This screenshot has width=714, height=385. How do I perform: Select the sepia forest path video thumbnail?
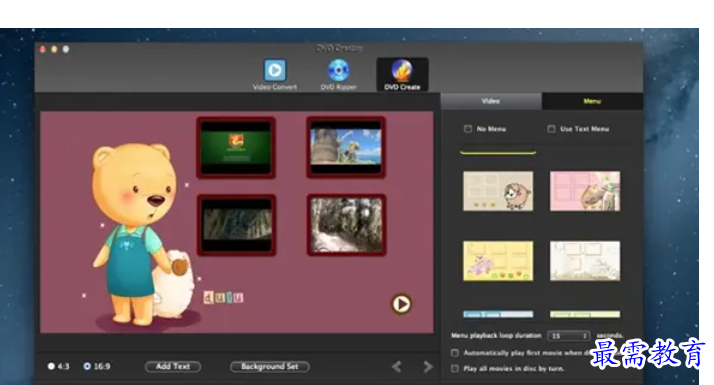coord(347,225)
